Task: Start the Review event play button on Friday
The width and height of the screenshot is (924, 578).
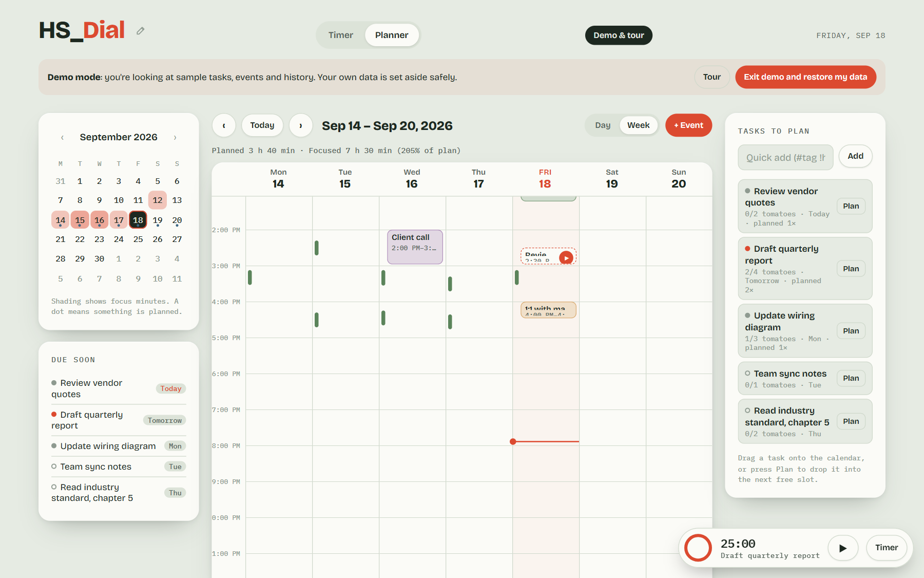Action: click(566, 258)
